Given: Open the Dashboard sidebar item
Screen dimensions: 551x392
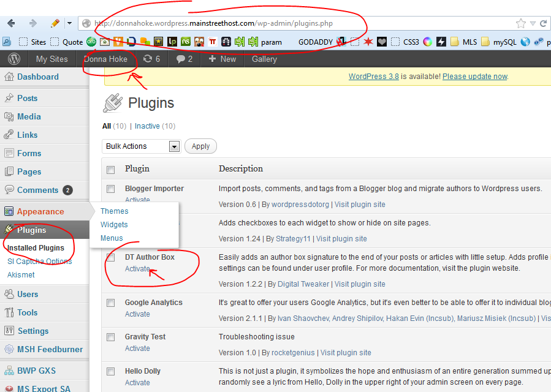Looking at the screenshot, I should pos(37,77).
